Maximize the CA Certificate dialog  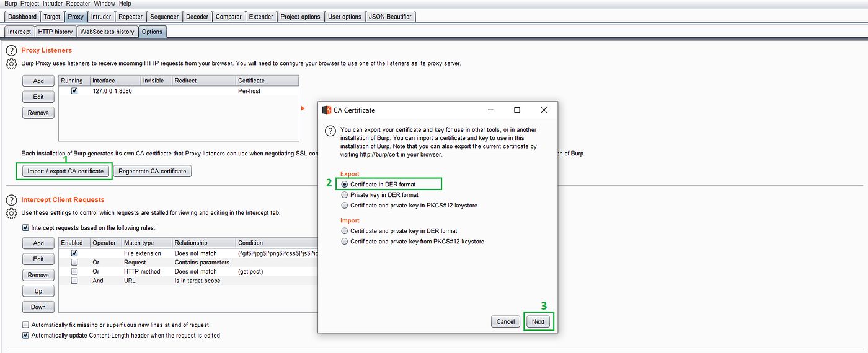click(x=517, y=110)
